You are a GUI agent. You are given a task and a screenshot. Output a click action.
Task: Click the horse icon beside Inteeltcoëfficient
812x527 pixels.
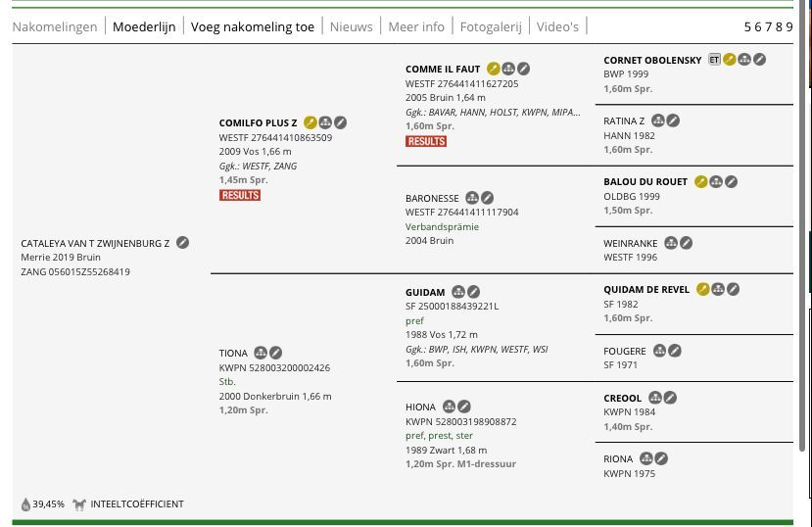click(x=78, y=504)
